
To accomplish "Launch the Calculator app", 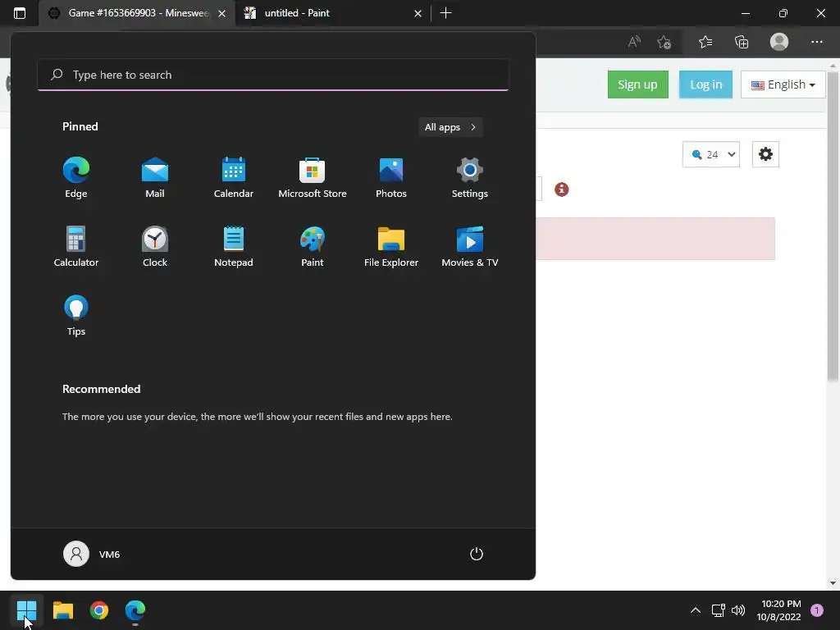I will (x=76, y=246).
